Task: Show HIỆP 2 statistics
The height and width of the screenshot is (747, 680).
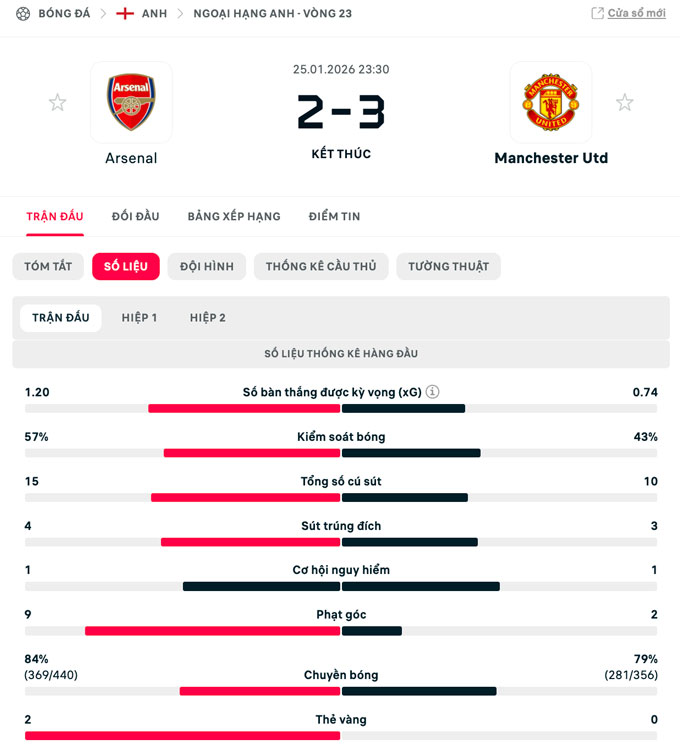Action: (x=208, y=318)
